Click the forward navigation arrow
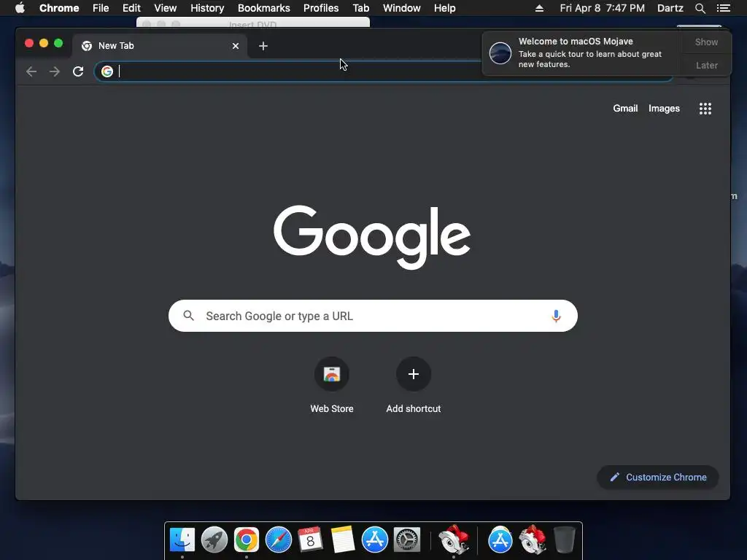The image size is (747, 560). pyautogui.click(x=55, y=71)
